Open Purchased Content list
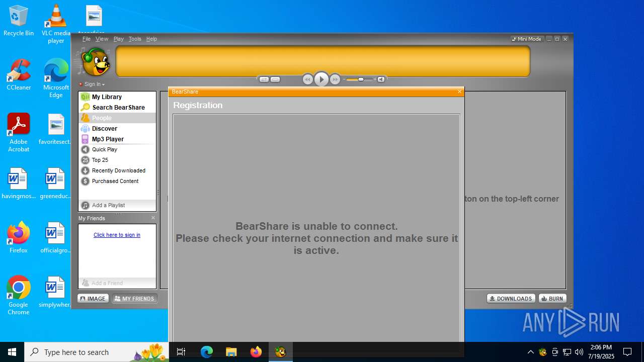Screen dimensions: 644x362 tap(117, 181)
